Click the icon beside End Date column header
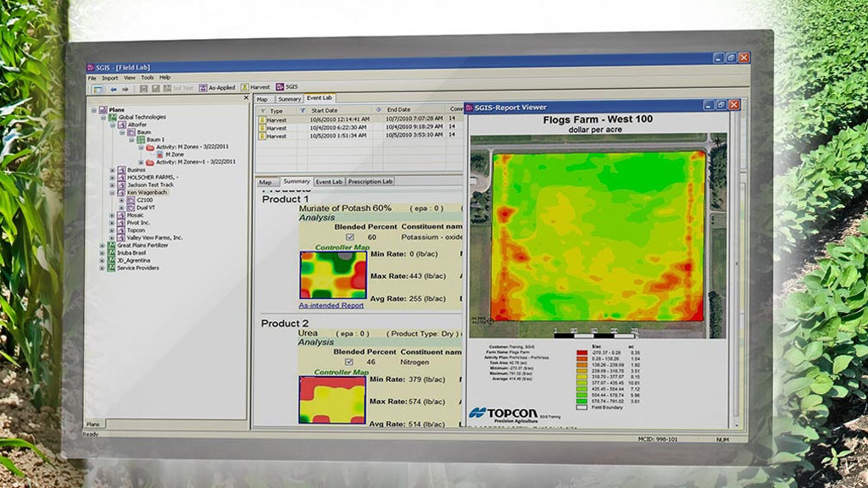The image size is (868, 488). 379,110
